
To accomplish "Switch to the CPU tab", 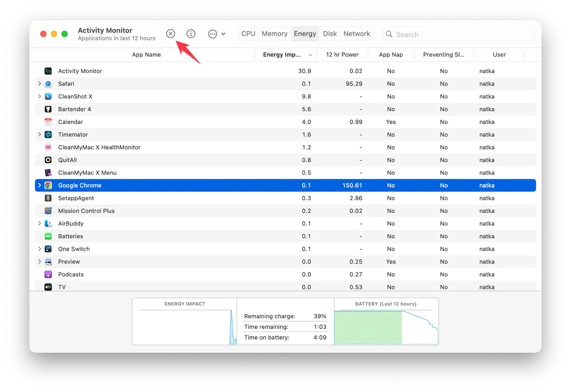I will 248,34.
